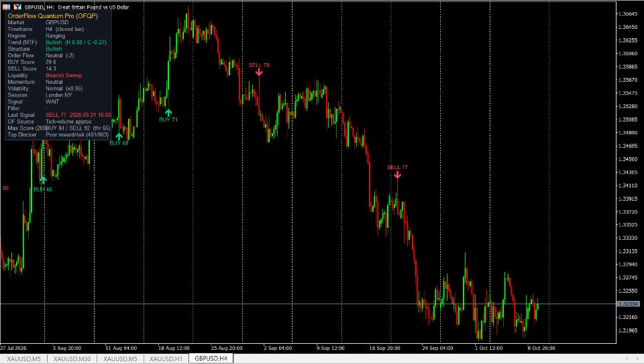Click the Liquidity value 'Bearish Sweep'
The image size is (644, 364).
coord(64,75)
